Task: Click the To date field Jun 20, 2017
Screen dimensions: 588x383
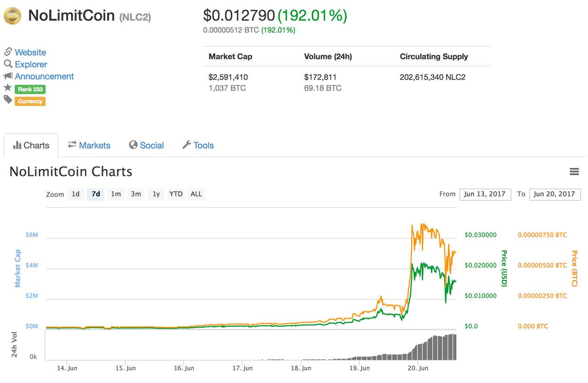Action: point(555,194)
